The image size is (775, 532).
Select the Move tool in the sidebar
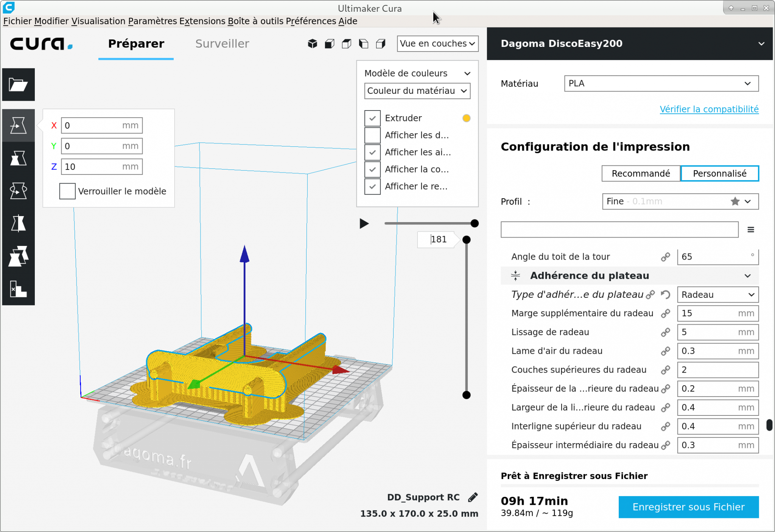tap(18, 125)
